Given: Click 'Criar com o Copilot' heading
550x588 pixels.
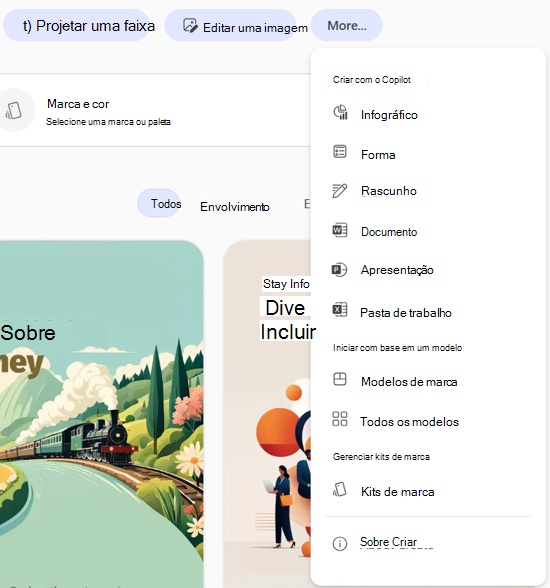Looking at the screenshot, I should tap(372, 80).
